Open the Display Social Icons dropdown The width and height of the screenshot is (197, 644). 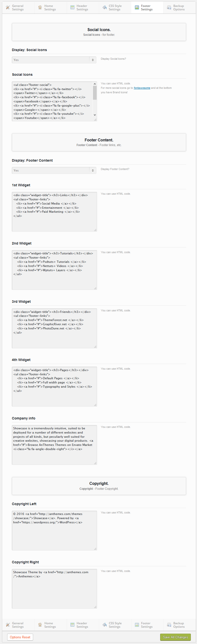pyautogui.click(x=54, y=60)
